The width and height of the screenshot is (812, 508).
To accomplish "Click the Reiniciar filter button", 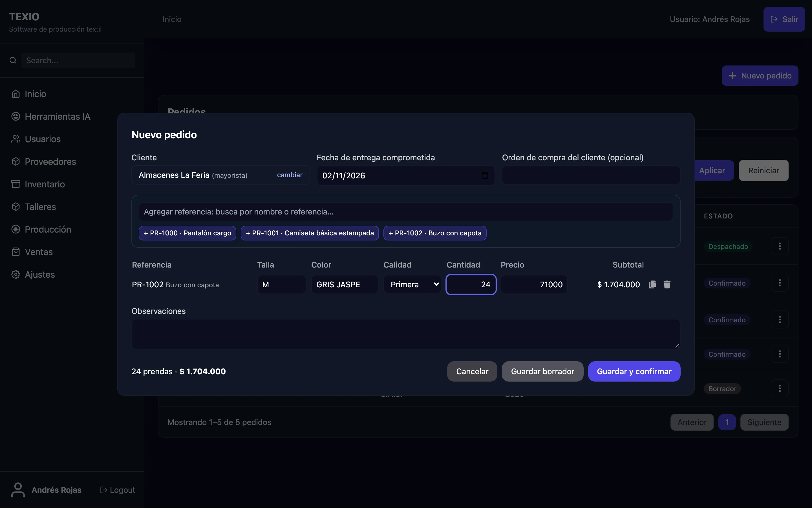I will click(x=763, y=170).
